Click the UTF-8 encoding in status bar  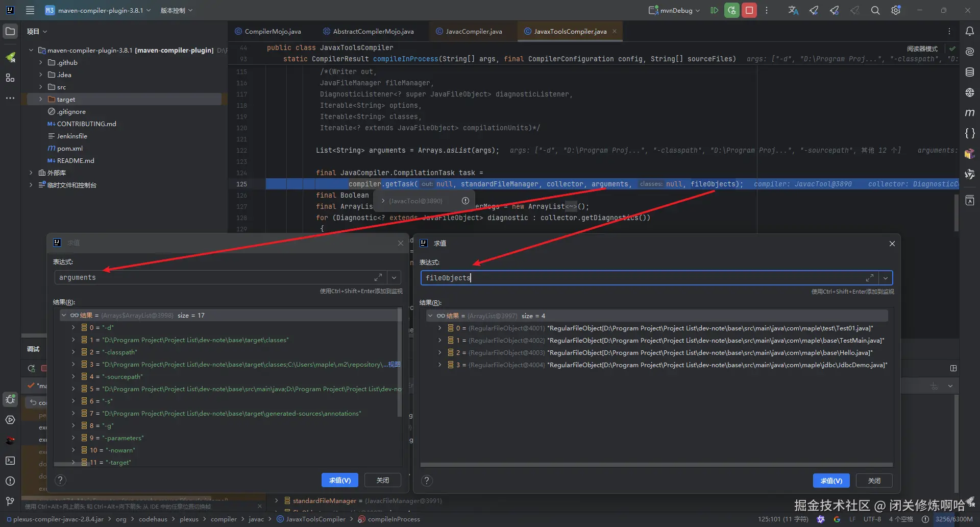[x=872, y=519]
